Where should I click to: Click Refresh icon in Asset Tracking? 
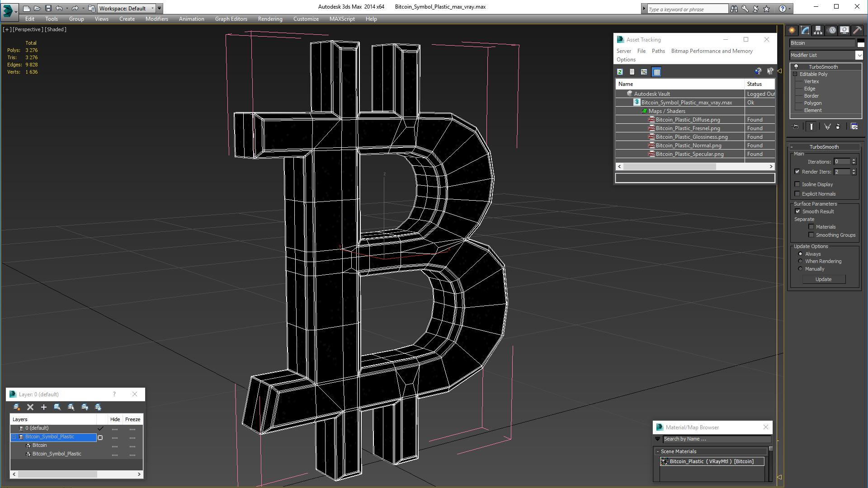coord(620,72)
